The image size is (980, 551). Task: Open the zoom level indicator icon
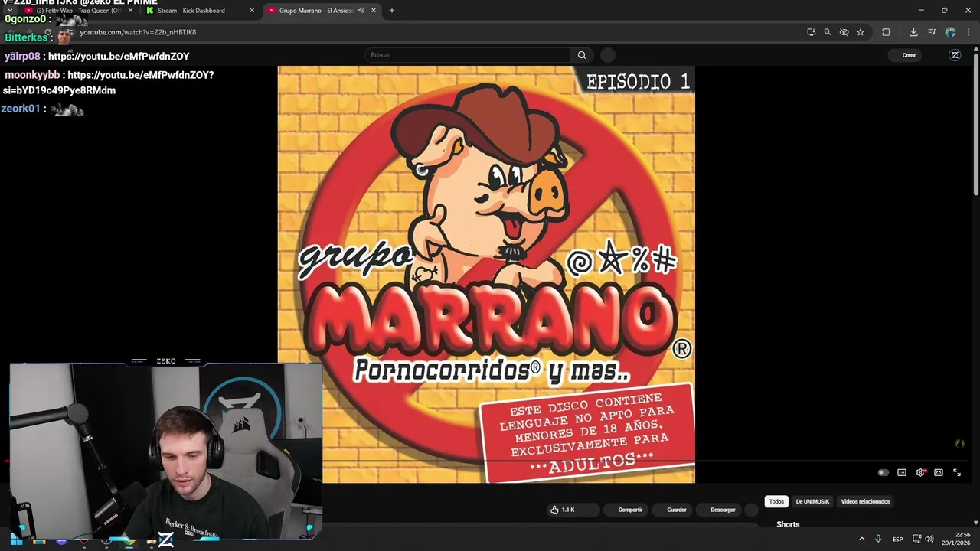tap(828, 32)
